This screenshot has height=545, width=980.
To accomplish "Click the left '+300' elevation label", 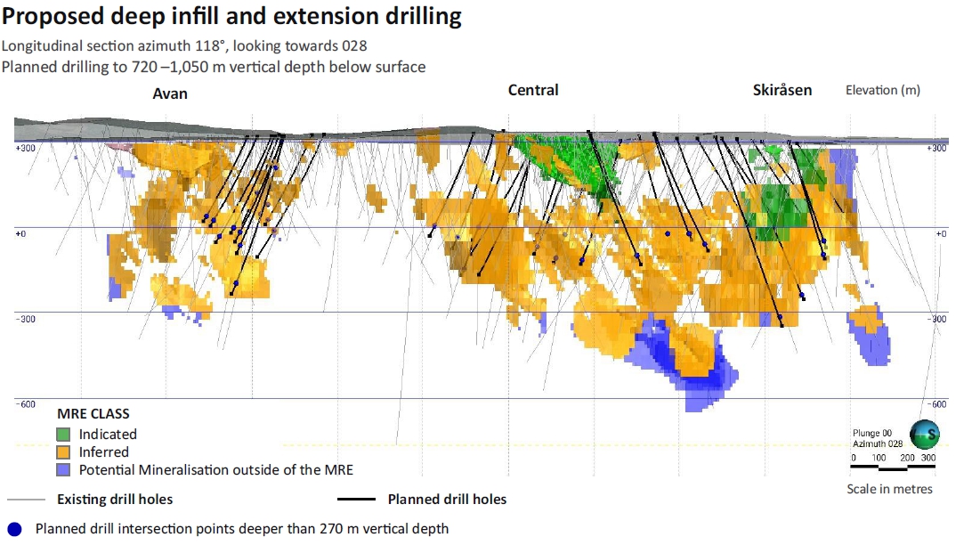I will [25, 148].
